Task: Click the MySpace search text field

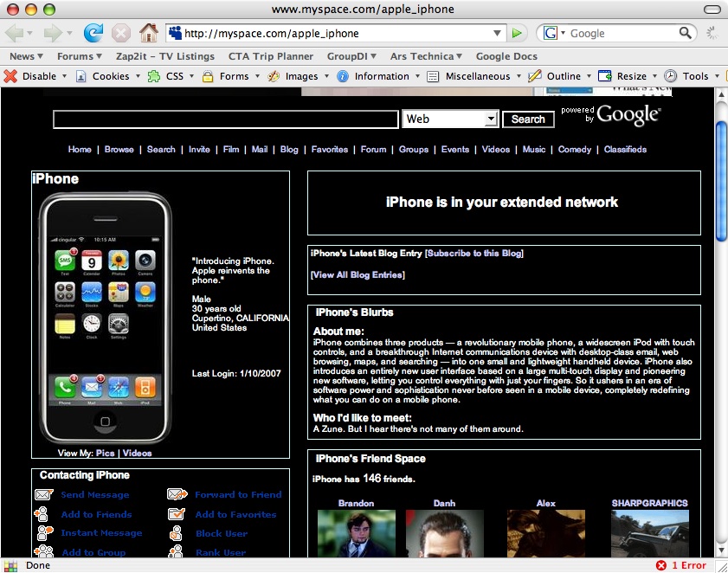Action: tap(226, 119)
